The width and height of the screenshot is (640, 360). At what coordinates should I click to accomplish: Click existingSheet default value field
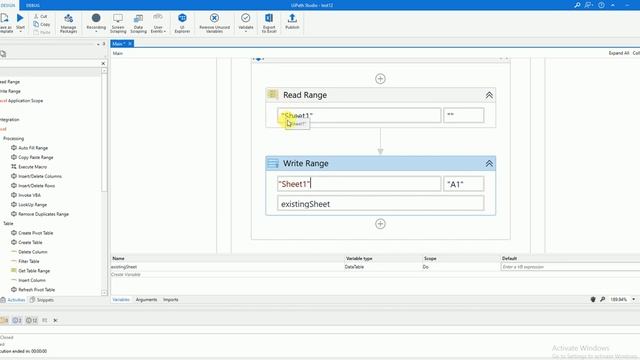pos(570,267)
